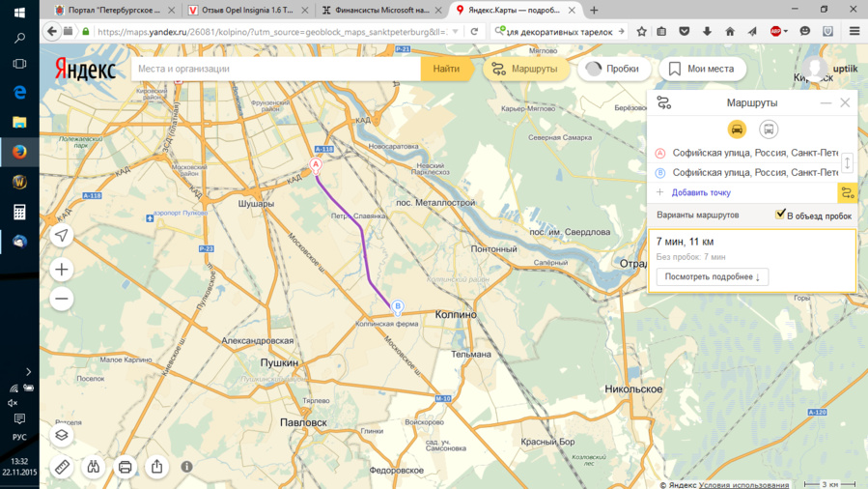This screenshot has width=868, height=489.
Task: Open Условия использования link
Action: (x=743, y=484)
